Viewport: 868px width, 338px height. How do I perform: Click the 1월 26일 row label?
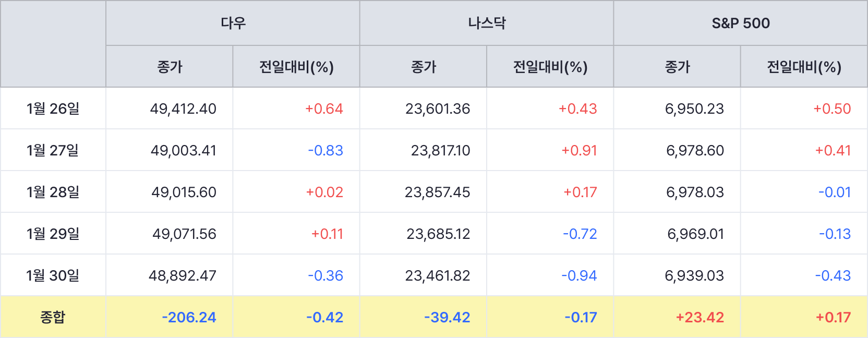point(53,108)
